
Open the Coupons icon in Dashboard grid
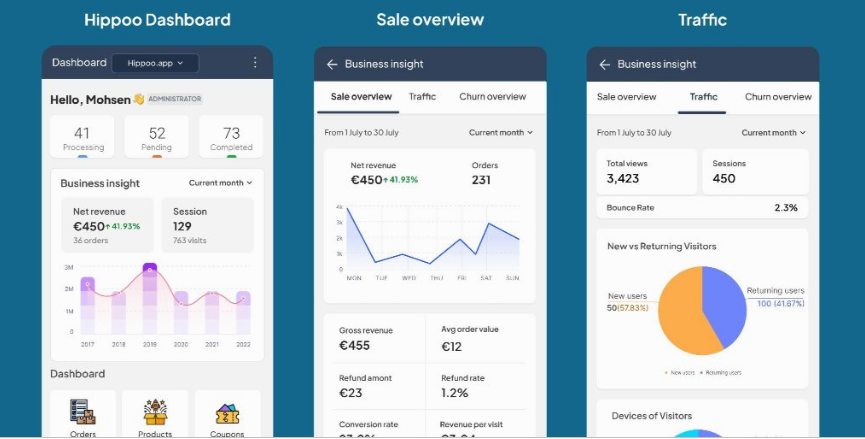click(x=227, y=414)
